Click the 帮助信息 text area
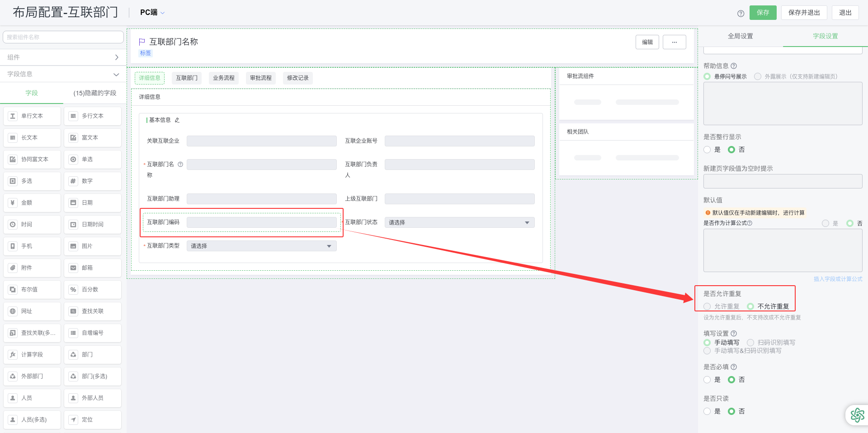The image size is (868, 433). click(783, 104)
